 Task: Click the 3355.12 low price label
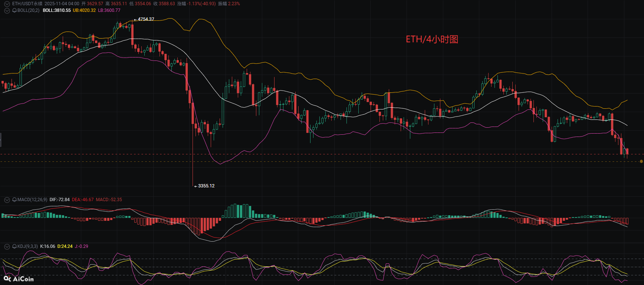point(206,186)
